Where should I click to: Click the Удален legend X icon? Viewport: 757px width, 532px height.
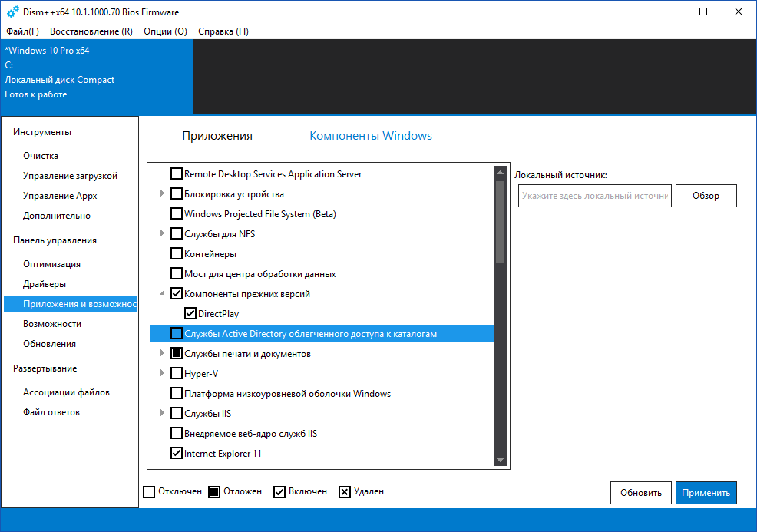tap(345, 492)
